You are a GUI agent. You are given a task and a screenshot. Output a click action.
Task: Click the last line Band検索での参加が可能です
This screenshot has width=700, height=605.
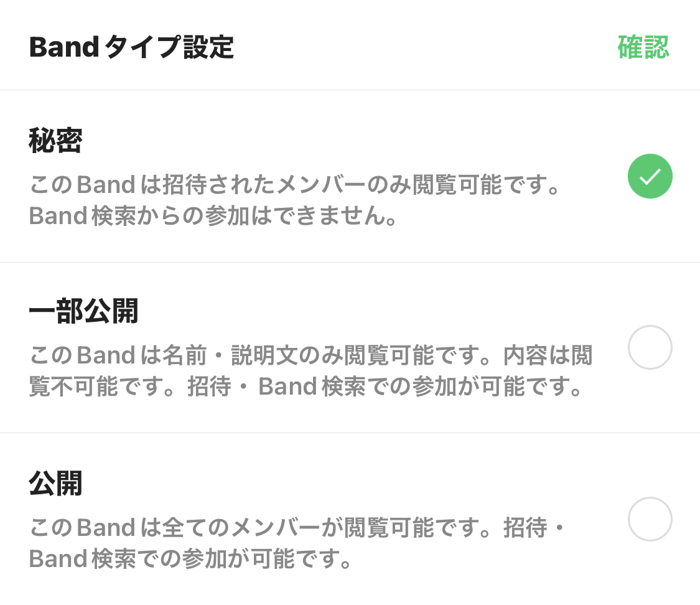pos(190,558)
